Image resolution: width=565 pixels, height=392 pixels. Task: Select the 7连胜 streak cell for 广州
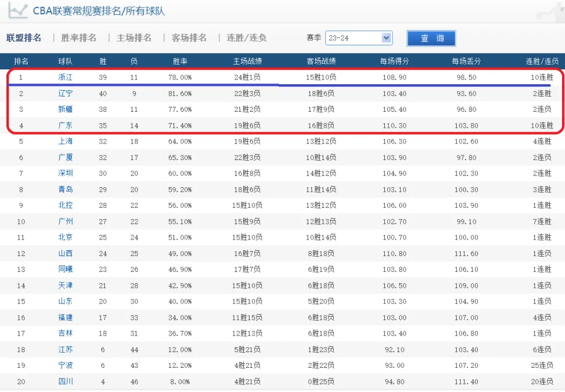tap(542, 221)
